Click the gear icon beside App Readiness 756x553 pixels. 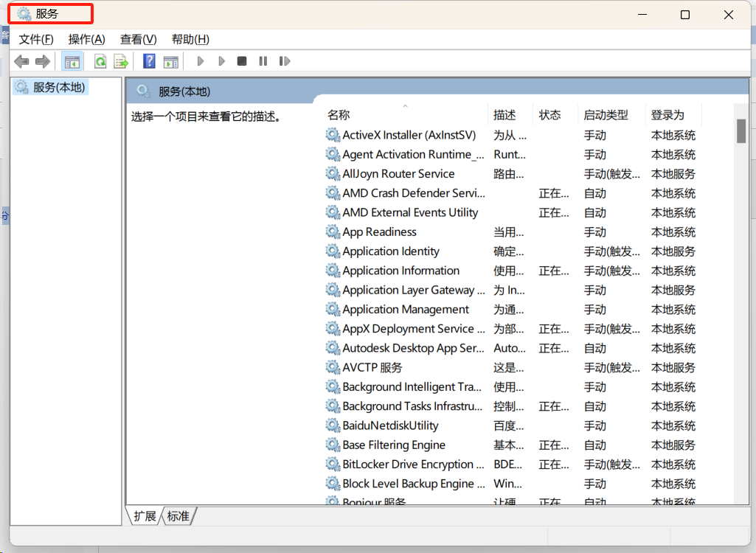pyautogui.click(x=333, y=232)
